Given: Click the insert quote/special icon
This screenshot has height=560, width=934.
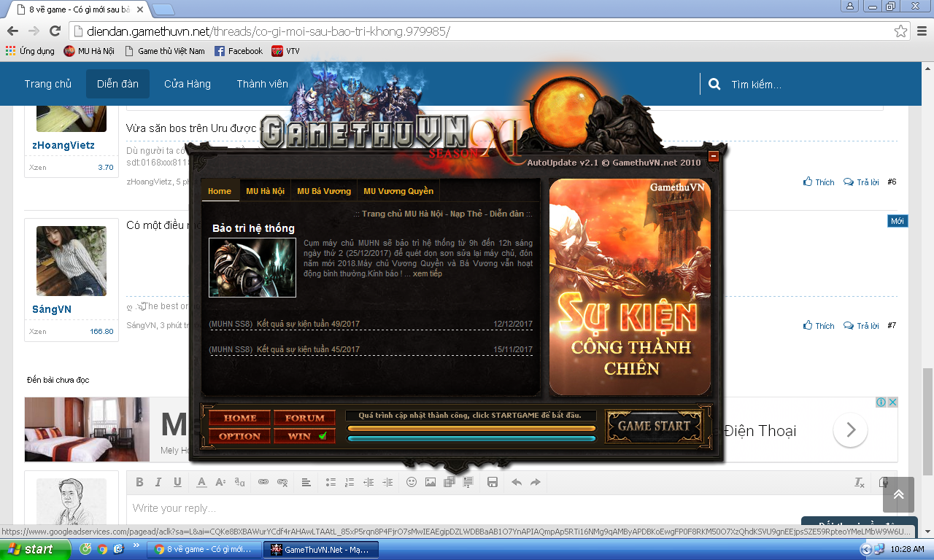Looking at the screenshot, I should point(468,482).
